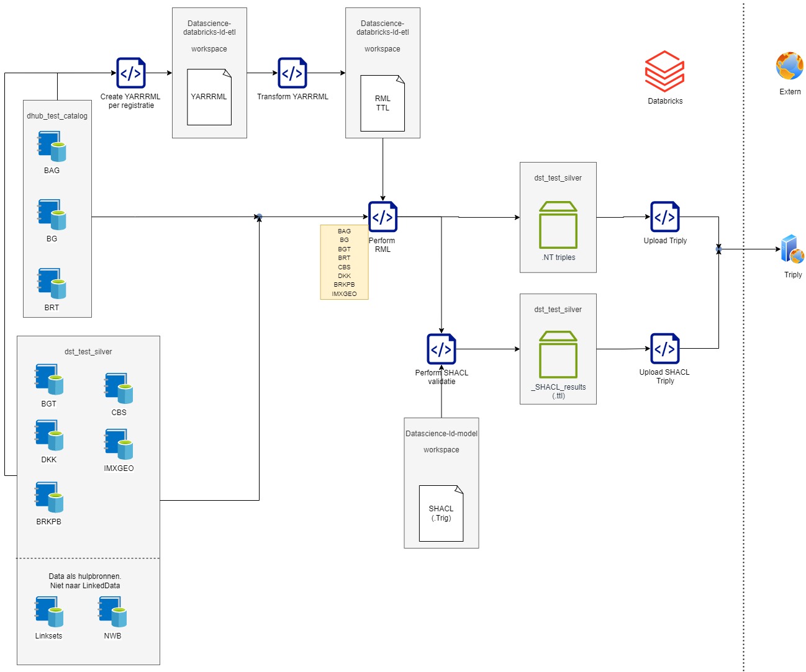Select the junction dot before Perform RML
Screen dimensions: 806x672
pyautogui.click(x=260, y=217)
